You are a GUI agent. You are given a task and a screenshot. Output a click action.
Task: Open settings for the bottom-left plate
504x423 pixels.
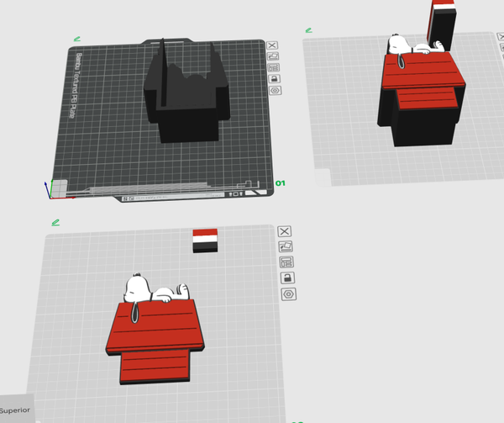click(x=289, y=294)
